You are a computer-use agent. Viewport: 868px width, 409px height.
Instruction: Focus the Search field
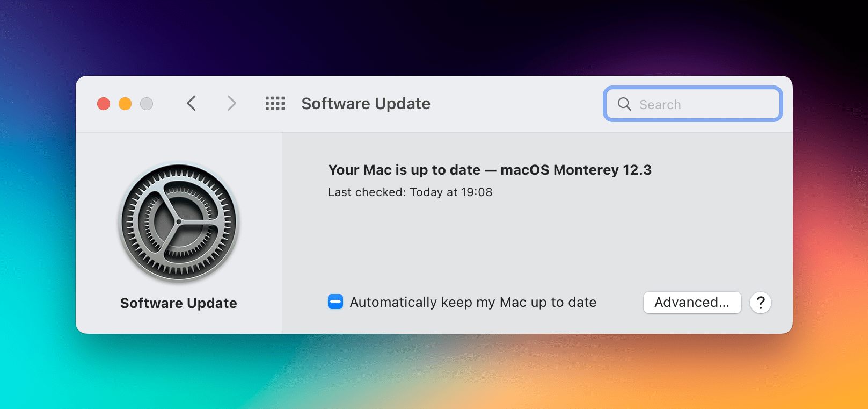coord(692,104)
